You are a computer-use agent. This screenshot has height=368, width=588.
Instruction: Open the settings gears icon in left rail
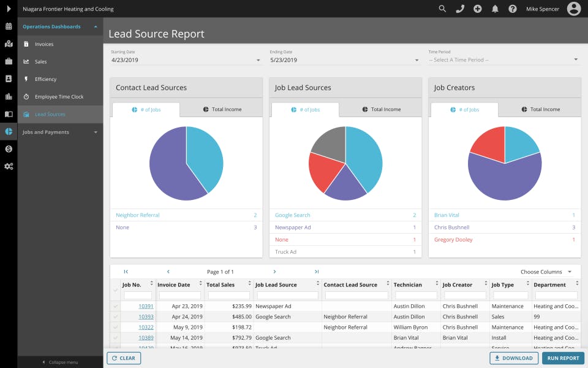click(9, 166)
